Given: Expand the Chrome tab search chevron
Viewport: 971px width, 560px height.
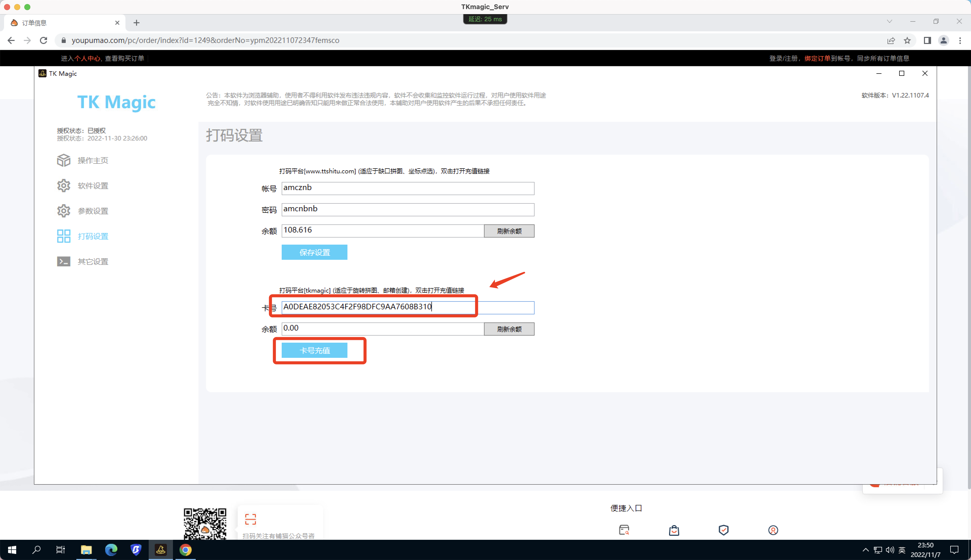Looking at the screenshot, I should pos(889,21).
